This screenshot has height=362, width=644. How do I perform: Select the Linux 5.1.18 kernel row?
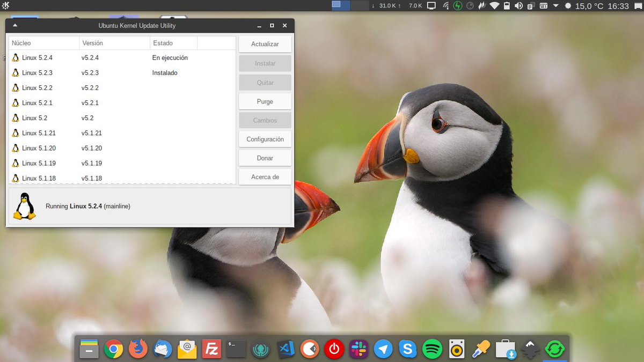click(122, 178)
